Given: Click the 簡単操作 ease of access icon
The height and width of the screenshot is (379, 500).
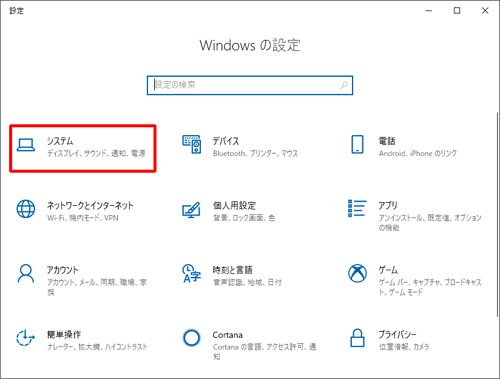Looking at the screenshot, I should click(25, 338).
